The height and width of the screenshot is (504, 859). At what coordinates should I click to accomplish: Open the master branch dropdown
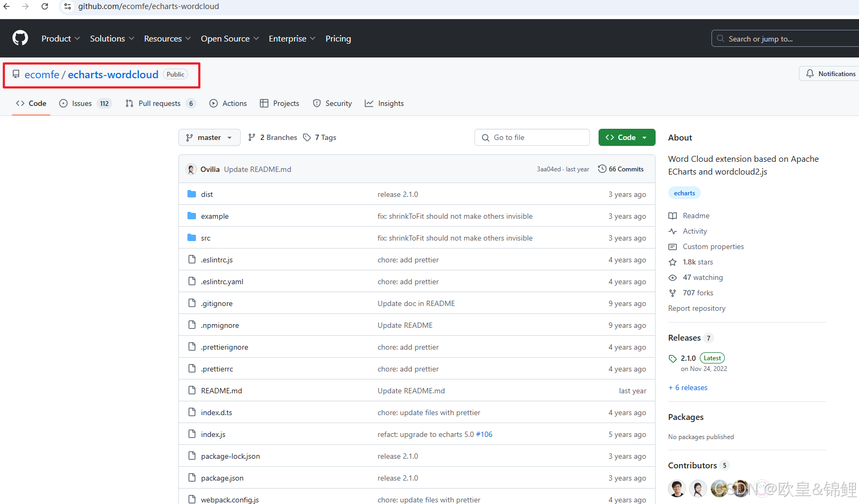(x=209, y=137)
